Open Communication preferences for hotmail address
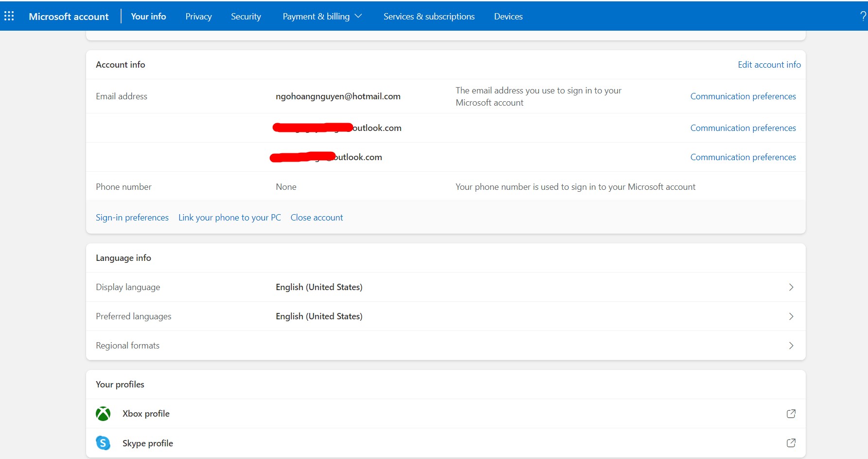The image size is (868, 459). 743,96
